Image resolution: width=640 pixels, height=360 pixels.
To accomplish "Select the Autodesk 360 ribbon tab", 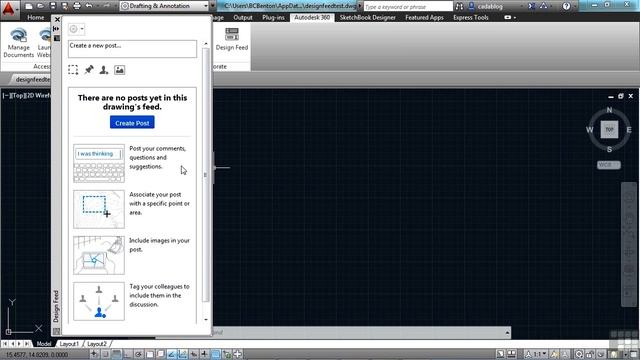I will [x=312, y=18].
